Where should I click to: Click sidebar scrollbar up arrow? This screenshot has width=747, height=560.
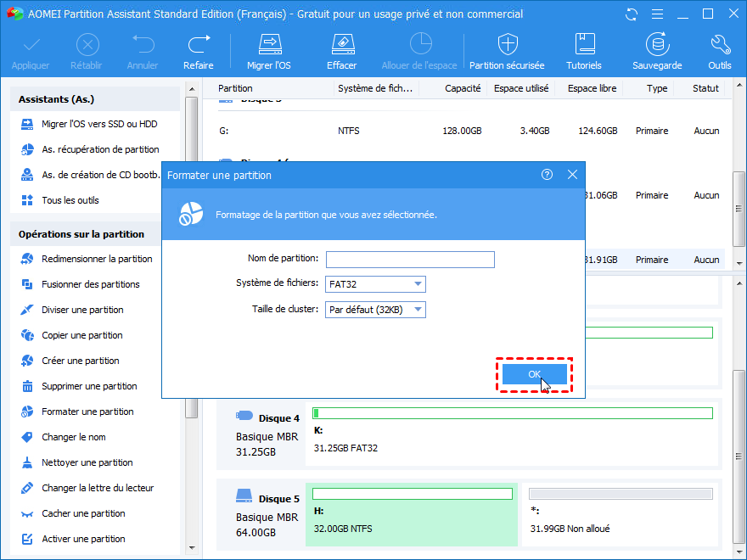pos(192,89)
